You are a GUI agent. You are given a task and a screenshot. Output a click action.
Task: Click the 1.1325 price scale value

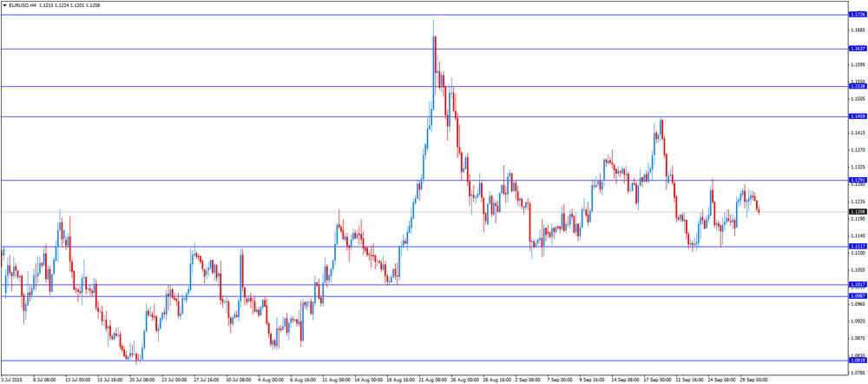coord(857,168)
